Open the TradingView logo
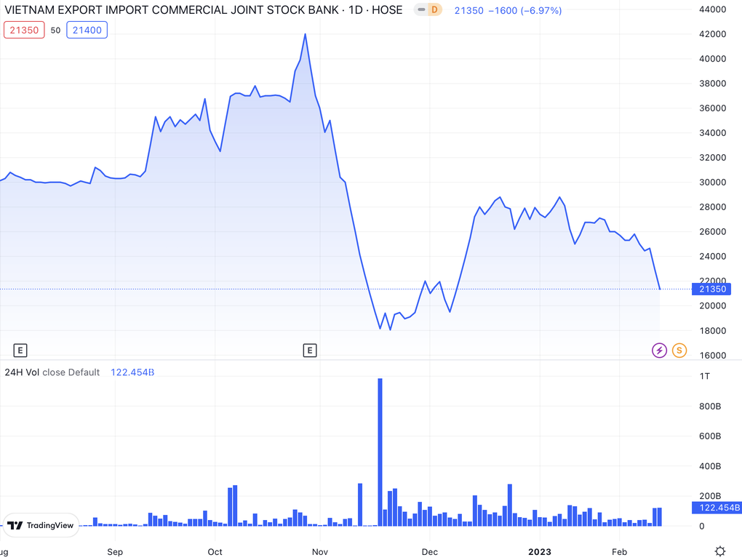Viewport: 742px width, 560px height. [41, 525]
